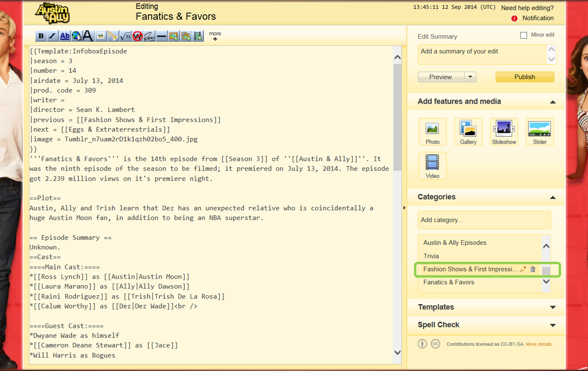Apply italic formatting

coord(52,36)
